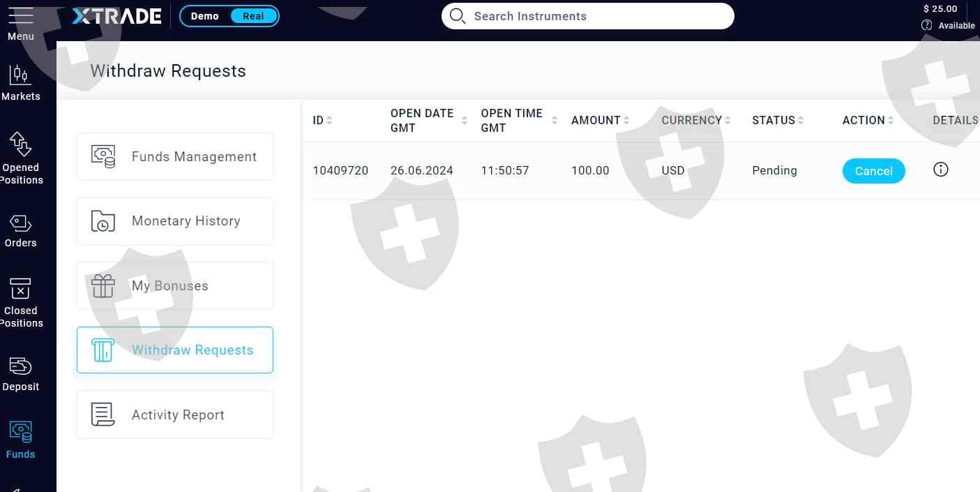Open the Orders sidebar section
This screenshot has width=980, height=492.
[20, 231]
